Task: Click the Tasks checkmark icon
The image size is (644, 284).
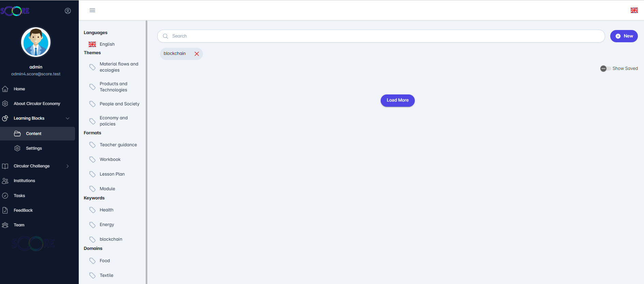Action: (5, 196)
